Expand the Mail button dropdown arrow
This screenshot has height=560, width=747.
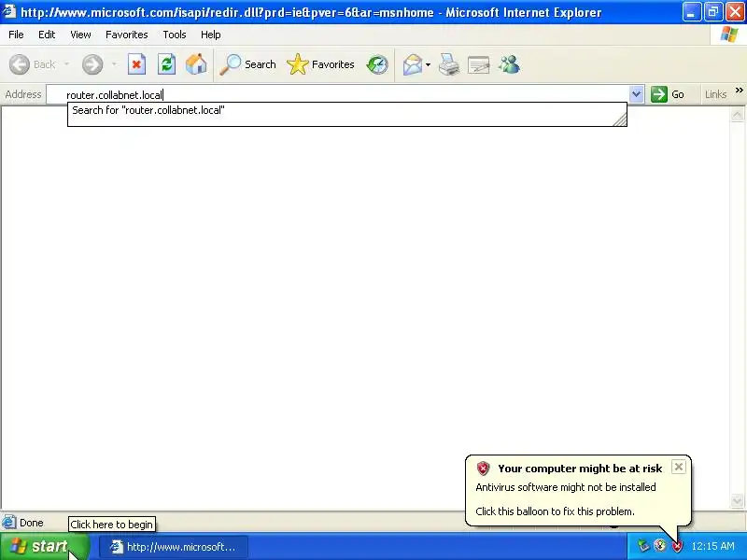coord(428,64)
